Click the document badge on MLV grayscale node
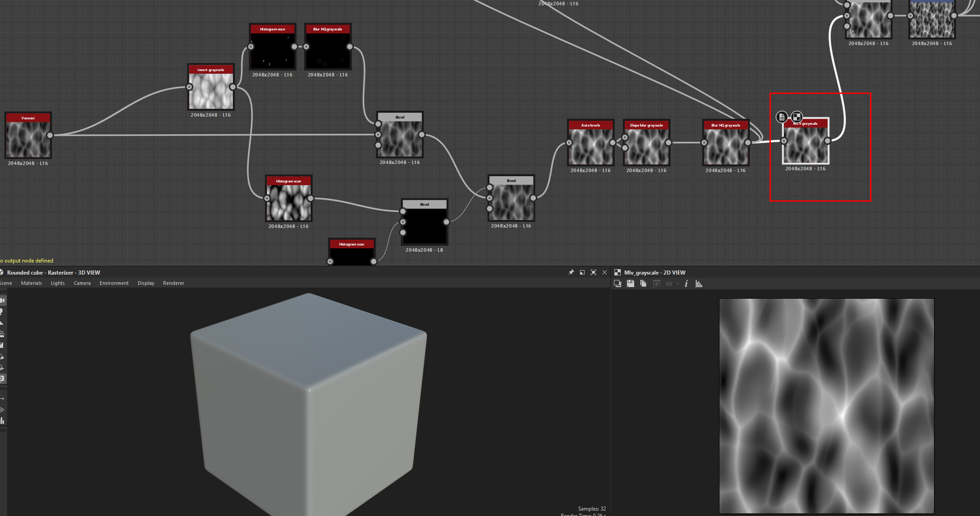980x516 pixels. click(x=781, y=117)
